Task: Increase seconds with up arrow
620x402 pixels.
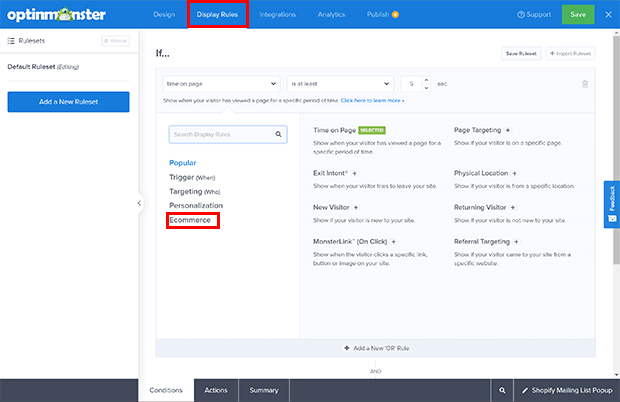Action: pyautogui.click(x=426, y=80)
